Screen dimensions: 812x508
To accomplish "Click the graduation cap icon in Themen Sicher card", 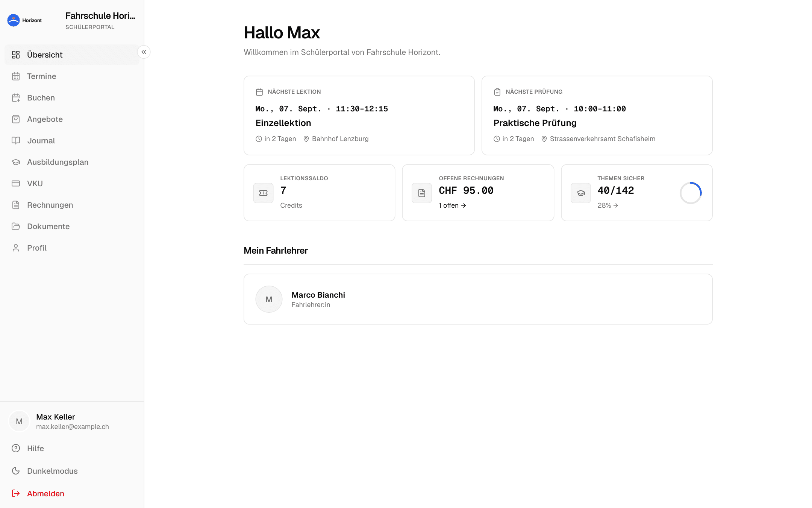I will tap(581, 193).
